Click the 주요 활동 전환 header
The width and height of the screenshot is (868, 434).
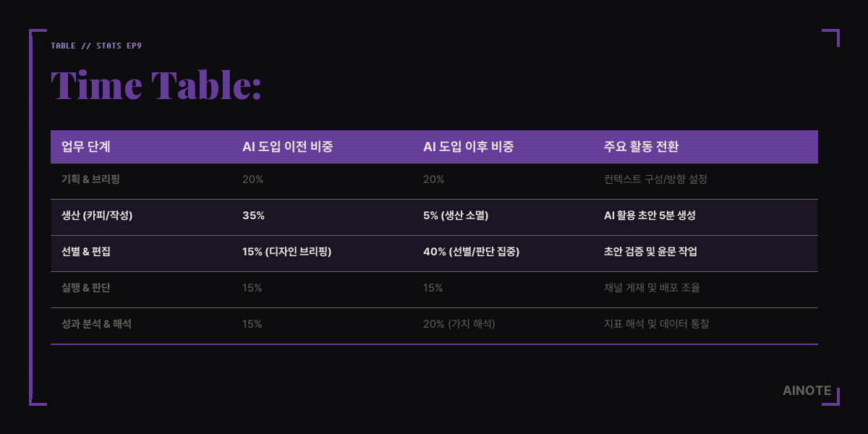(x=642, y=147)
